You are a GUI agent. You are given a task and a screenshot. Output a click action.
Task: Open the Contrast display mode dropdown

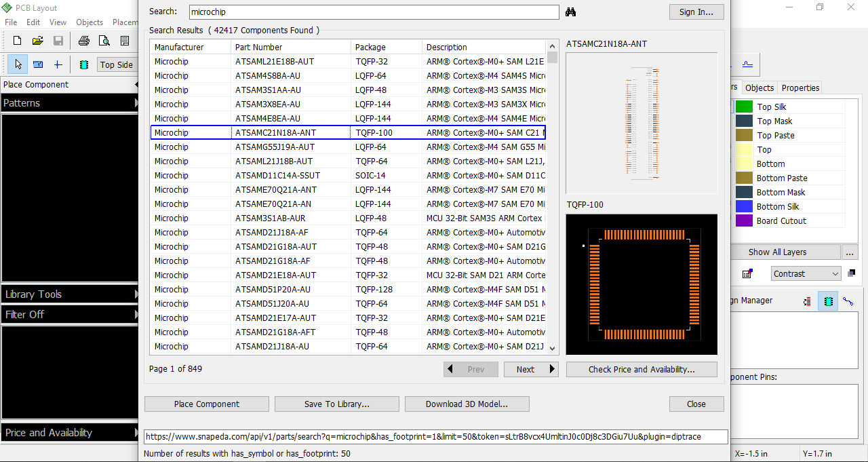(806, 273)
